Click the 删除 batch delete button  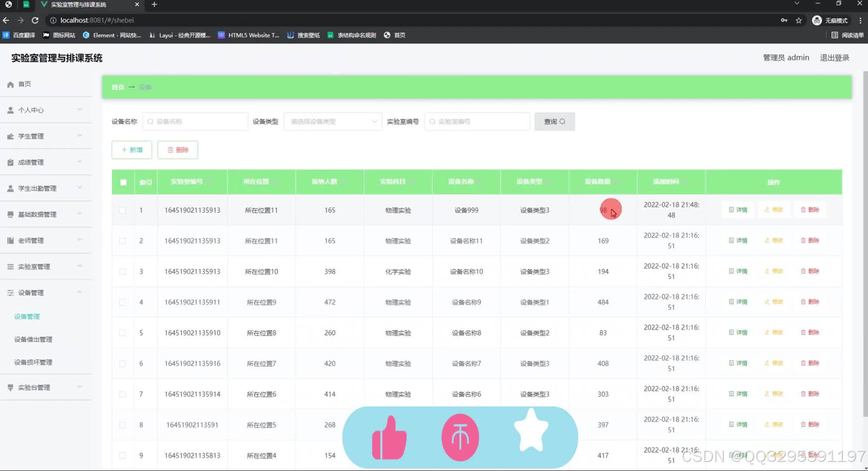click(178, 150)
